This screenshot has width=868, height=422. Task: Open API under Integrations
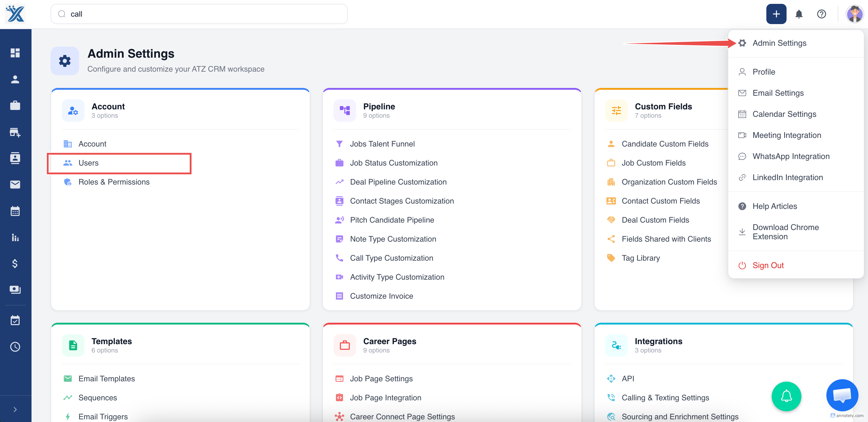pos(628,379)
